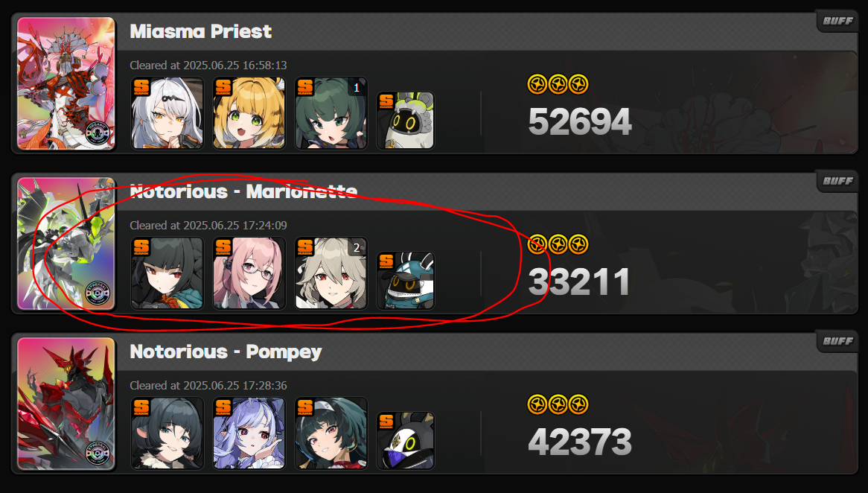Select the black-haired red-eyed agent in the Marionette team

(167, 273)
